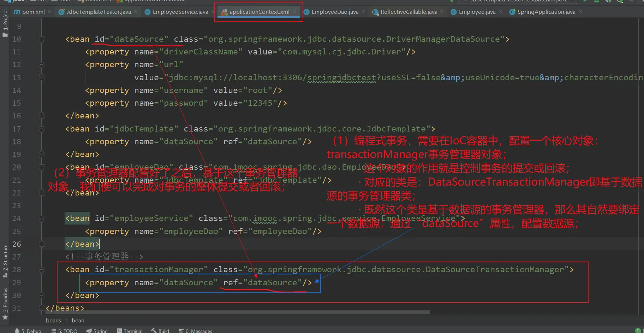The height and width of the screenshot is (333, 644).
Task: Click the Build hammer icon in bottom bar
Action: [x=154, y=331]
